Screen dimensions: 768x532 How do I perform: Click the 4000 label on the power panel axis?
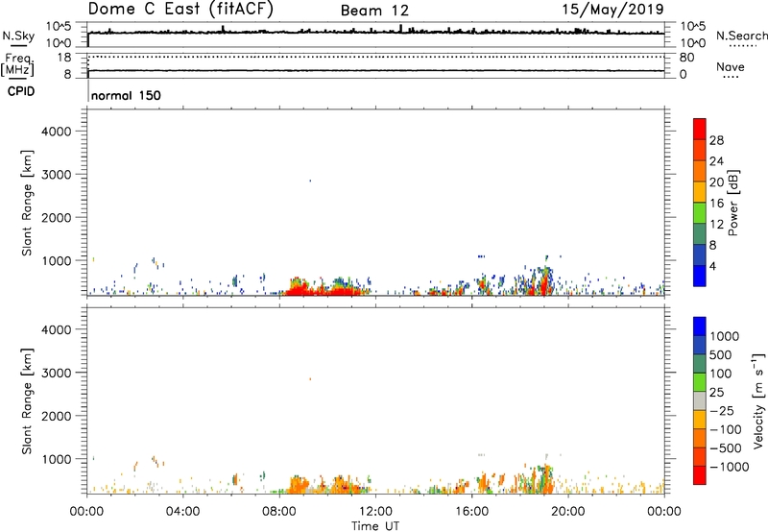pos(56,132)
